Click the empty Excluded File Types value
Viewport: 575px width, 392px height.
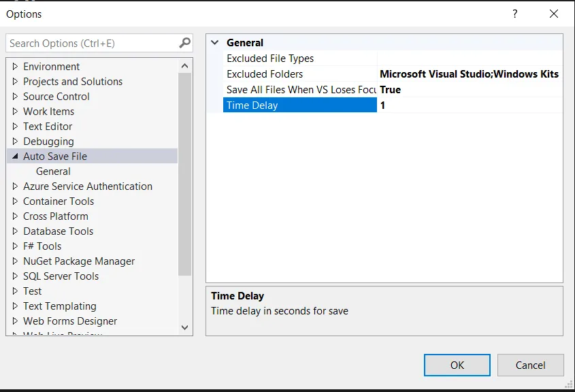tap(470, 59)
